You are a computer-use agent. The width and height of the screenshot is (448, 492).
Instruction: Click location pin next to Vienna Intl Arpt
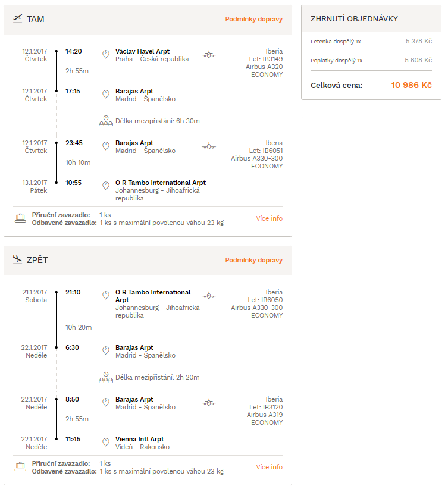click(x=106, y=442)
